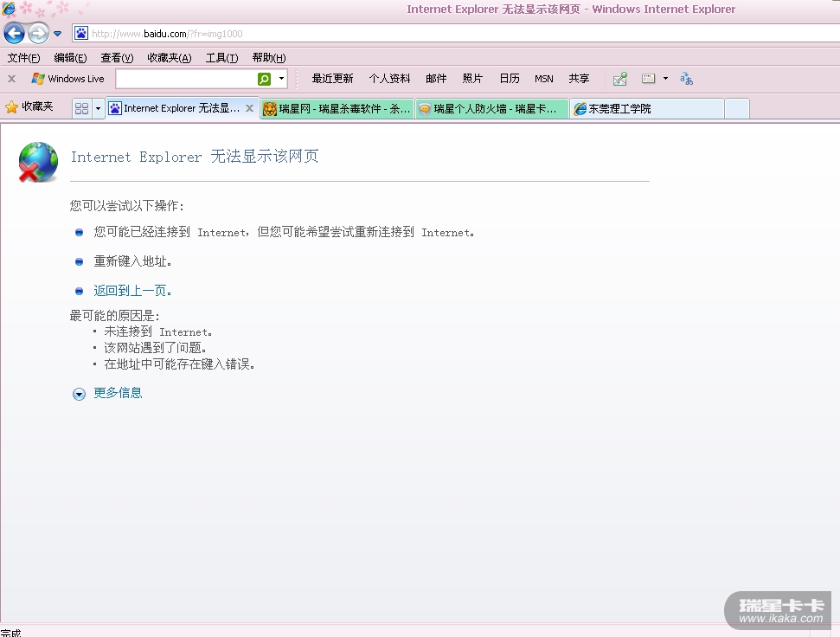Screen dimensions: 840x637
Task: Click the blog/writer window icon on Live toolbar
Action: (648, 79)
